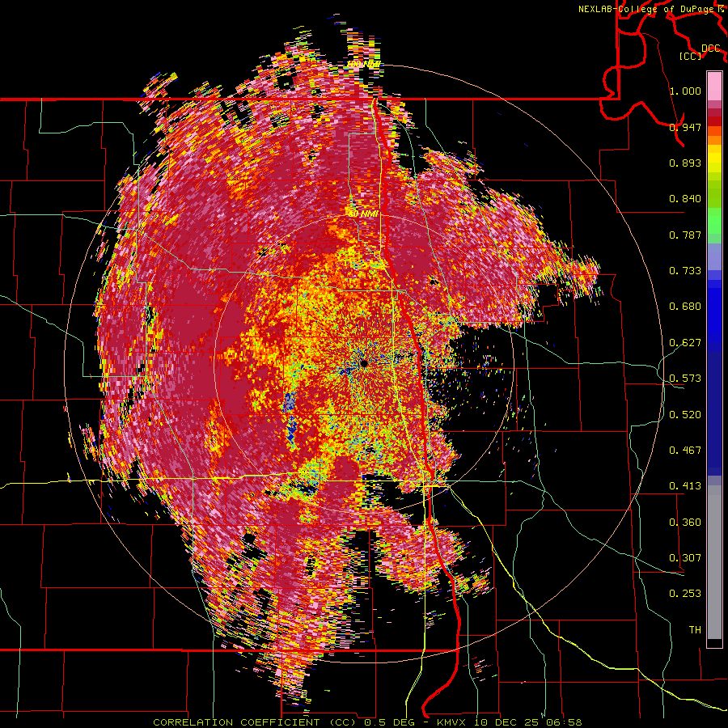Click the [CC] unit label by the scale
Screen dimensions: 728x728
click(690, 56)
